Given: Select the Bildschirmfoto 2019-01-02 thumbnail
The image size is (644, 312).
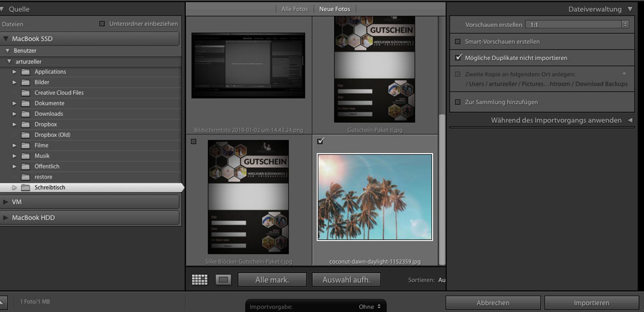Looking at the screenshot, I should coord(248,66).
